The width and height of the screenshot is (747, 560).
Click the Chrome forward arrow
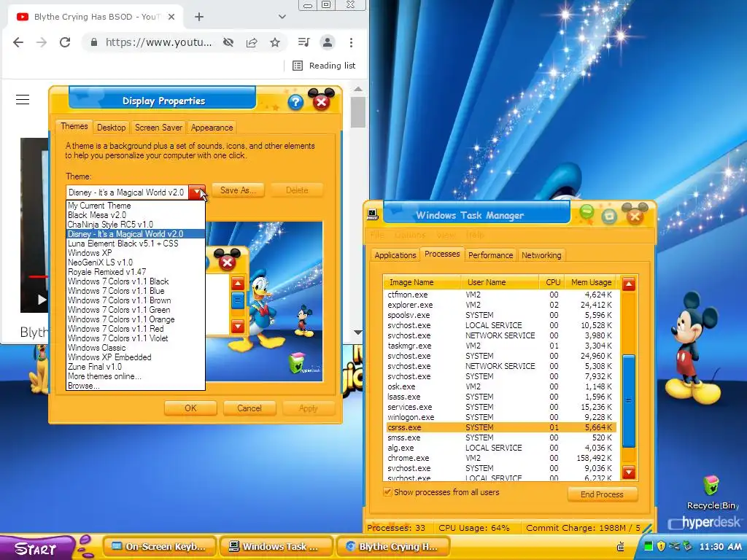42,42
